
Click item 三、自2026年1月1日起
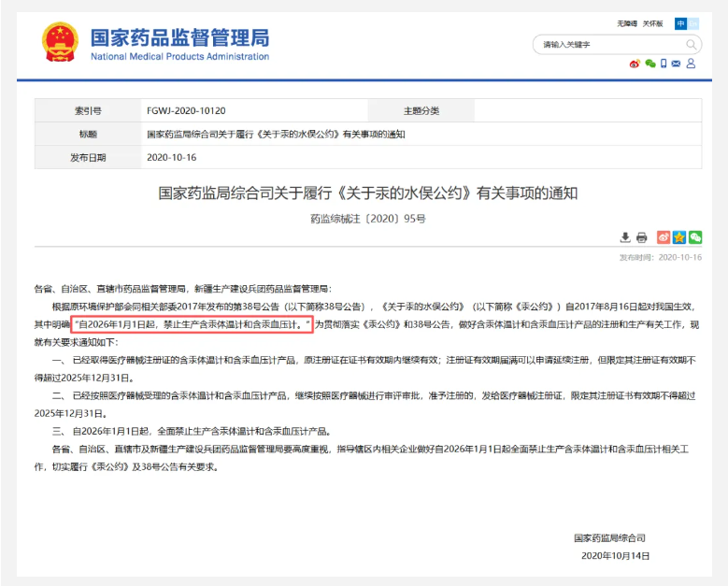coord(192,432)
